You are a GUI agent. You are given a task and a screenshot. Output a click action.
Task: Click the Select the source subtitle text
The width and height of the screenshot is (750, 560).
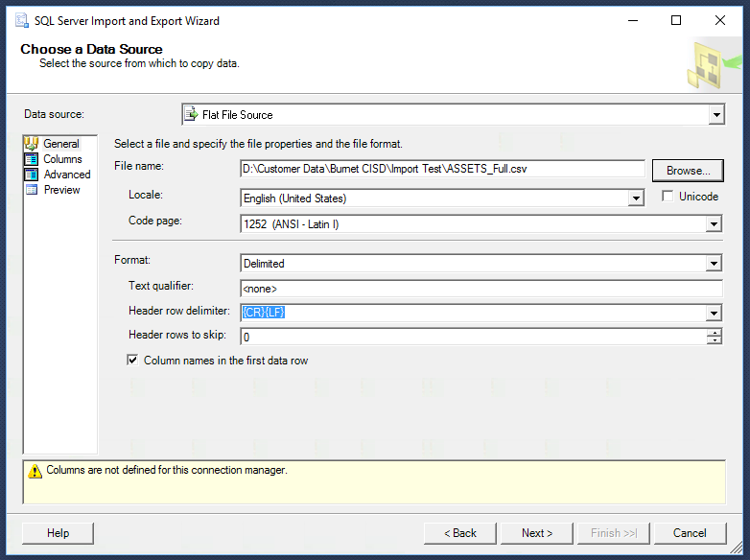[139, 63]
